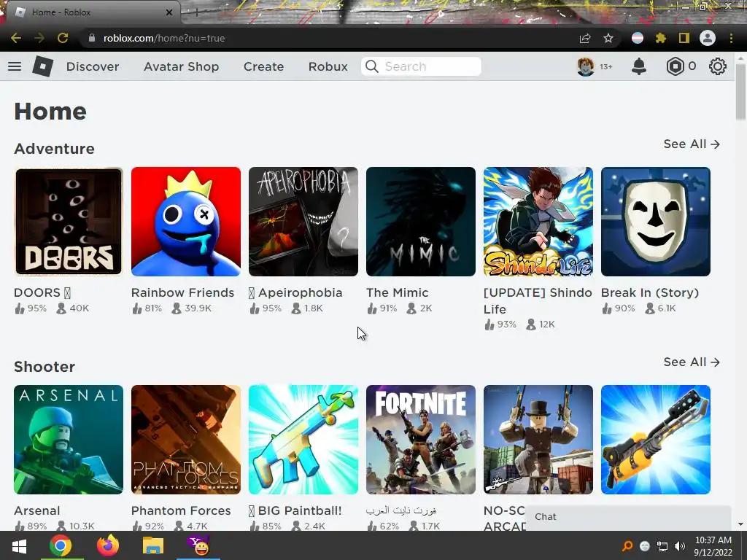The image size is (747, 560).
Task: Click the Rainbow Friends title link
Action: click(x=182, y=292)
